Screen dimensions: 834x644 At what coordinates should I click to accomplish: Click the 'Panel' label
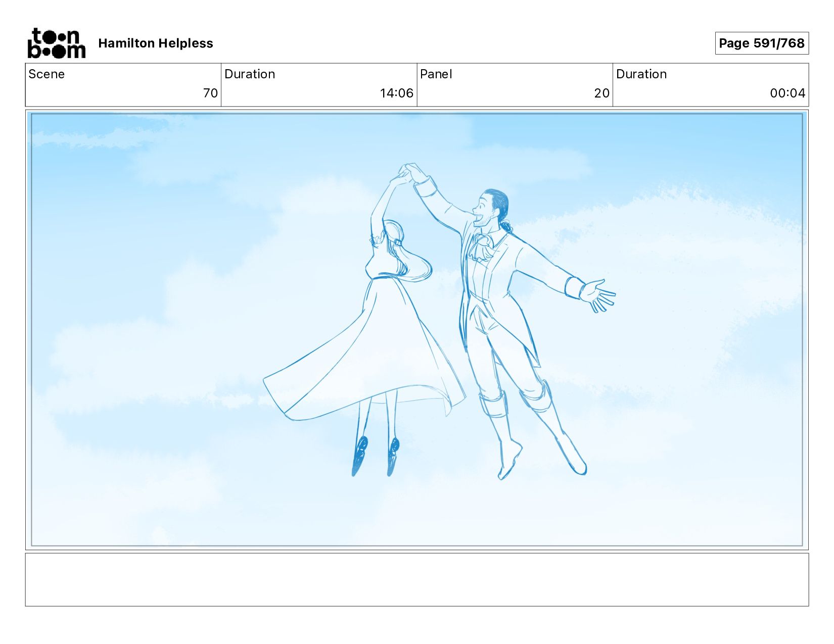point(436,74)
